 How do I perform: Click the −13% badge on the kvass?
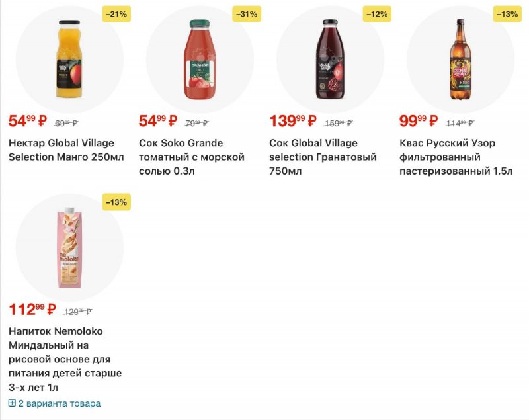[x=507, y=14]
